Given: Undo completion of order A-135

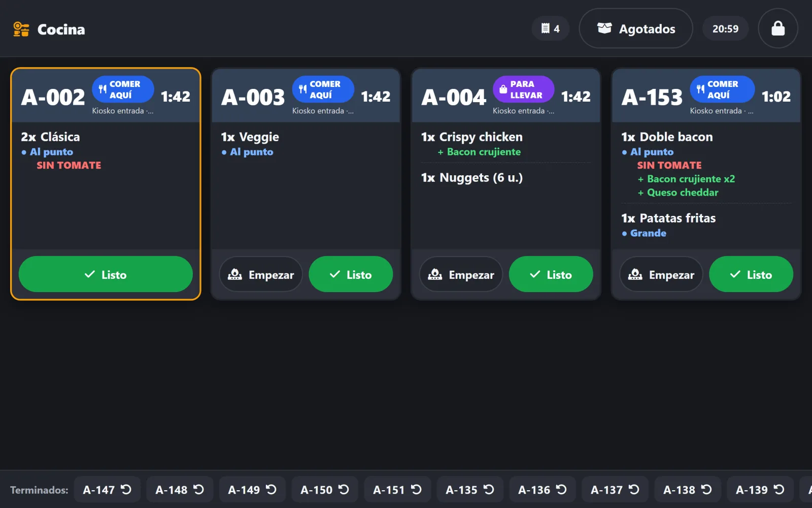Looking at the screenshot, I should (x=470, y=490).
